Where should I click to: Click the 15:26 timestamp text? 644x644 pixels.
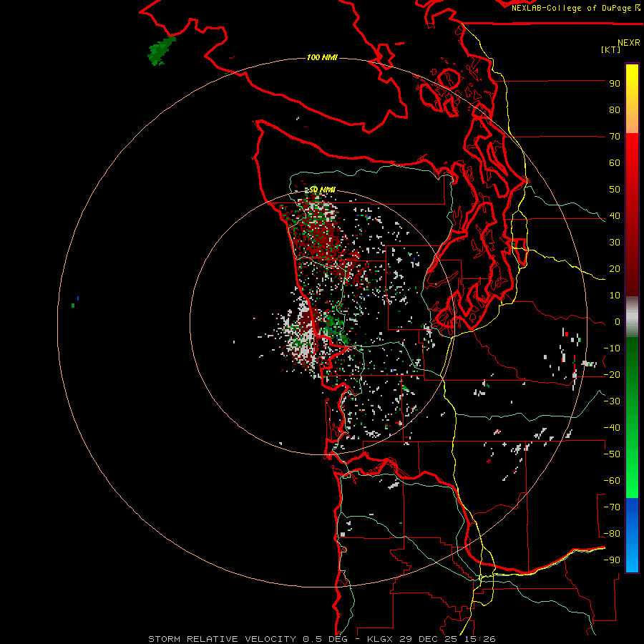click(x=479, y=639)
